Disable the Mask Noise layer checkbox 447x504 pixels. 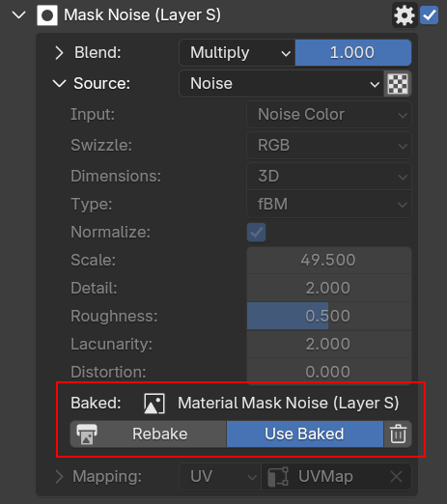pos(430,15)
